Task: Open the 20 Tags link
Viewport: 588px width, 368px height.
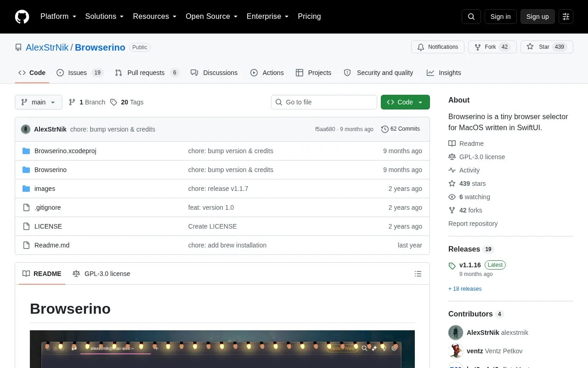Action: point(127,102)
